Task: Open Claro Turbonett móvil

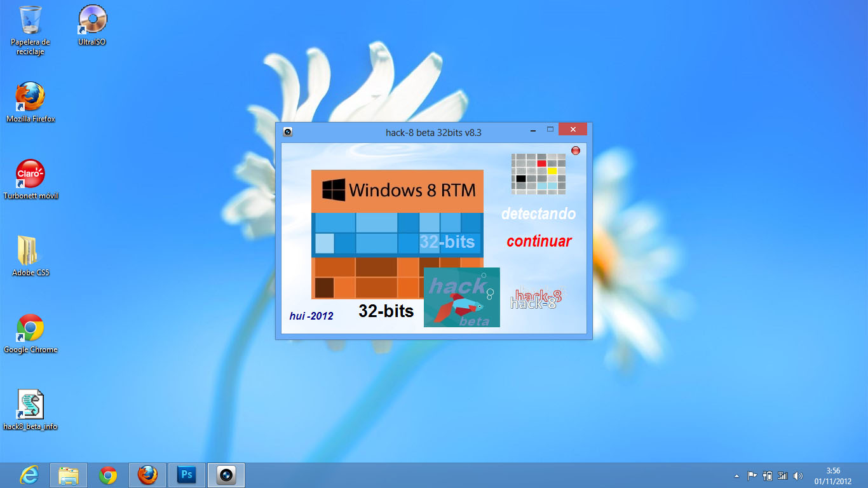Action: pyautogui.click(x=29, y=175)
